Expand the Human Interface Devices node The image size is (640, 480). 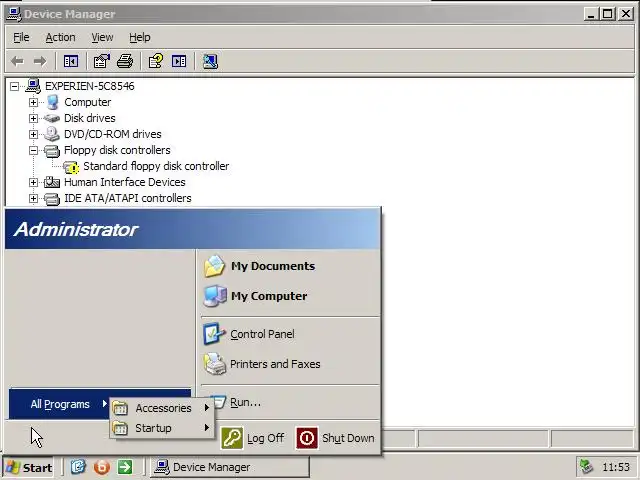(x=33, y=182)
